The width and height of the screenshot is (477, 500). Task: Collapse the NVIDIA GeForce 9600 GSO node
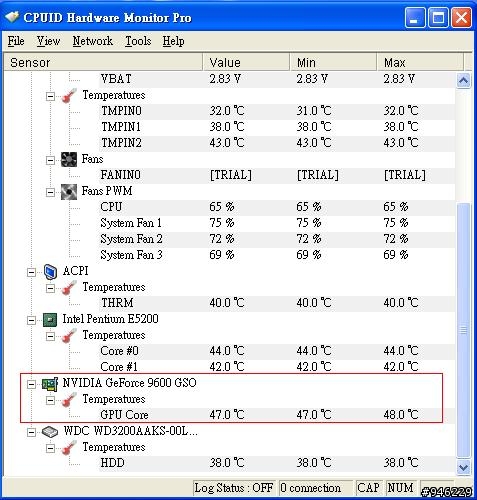pyautogui.click(x=31, y=384)
